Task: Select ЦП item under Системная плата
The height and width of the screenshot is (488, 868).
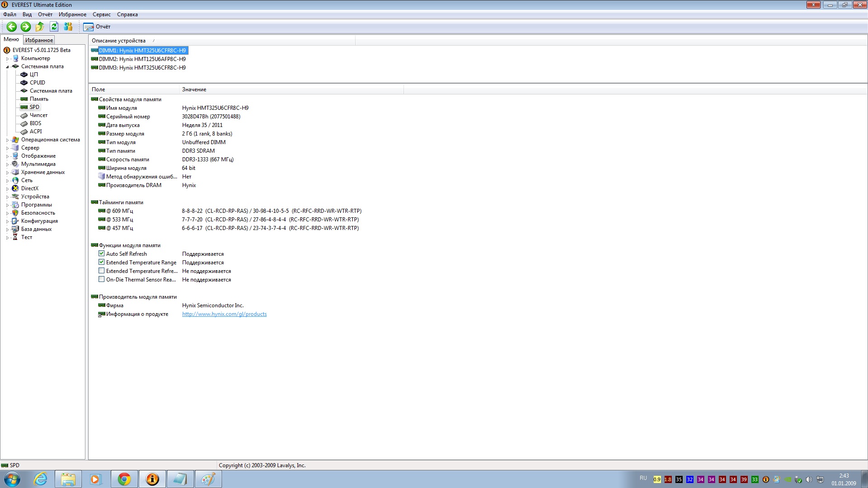Action: pos(34,75)
